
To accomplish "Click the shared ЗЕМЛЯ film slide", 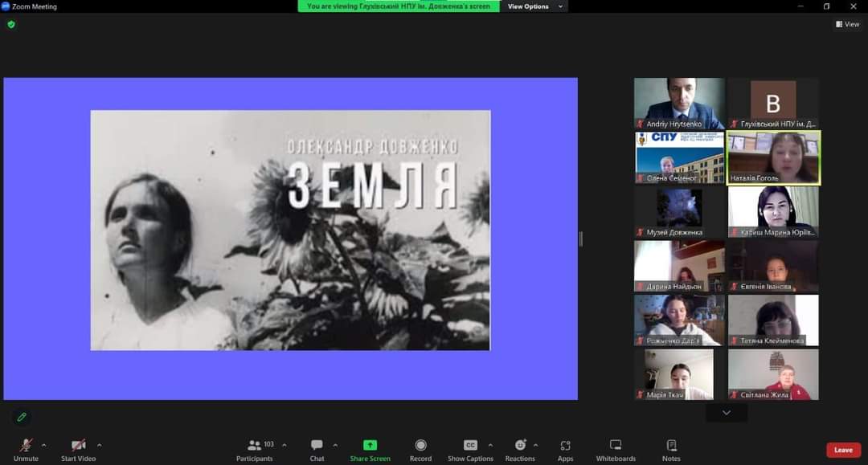I will (291, 230).
